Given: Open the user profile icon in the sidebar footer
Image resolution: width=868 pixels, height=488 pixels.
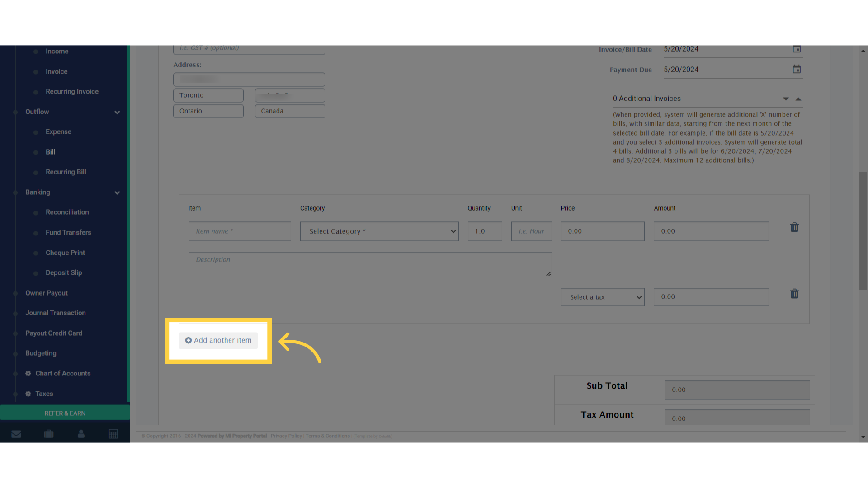Looking at the screenshot, I should (x=81, y=434).
